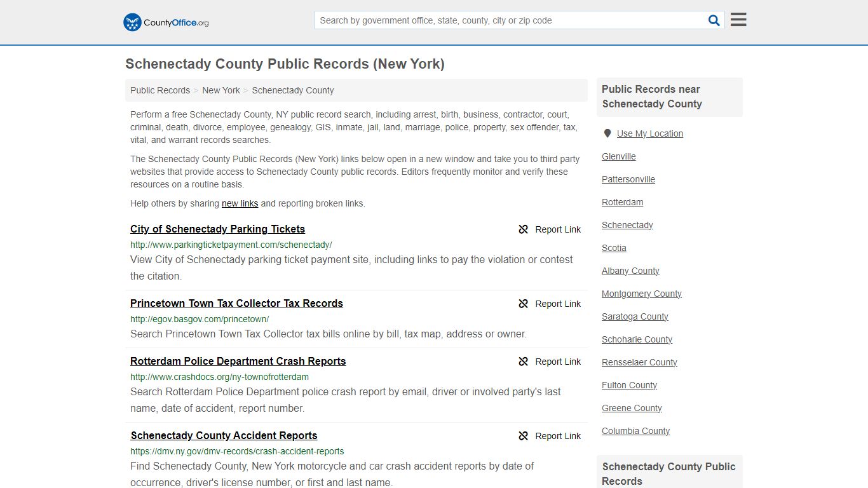Go to Pattersonville records
868x488 pixels.
coord(628,179)
